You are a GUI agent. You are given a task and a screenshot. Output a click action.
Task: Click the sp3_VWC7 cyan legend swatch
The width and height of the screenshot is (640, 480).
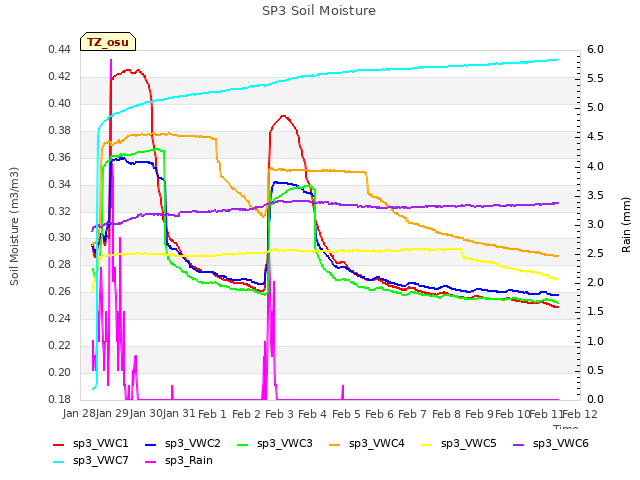point(59,462)
